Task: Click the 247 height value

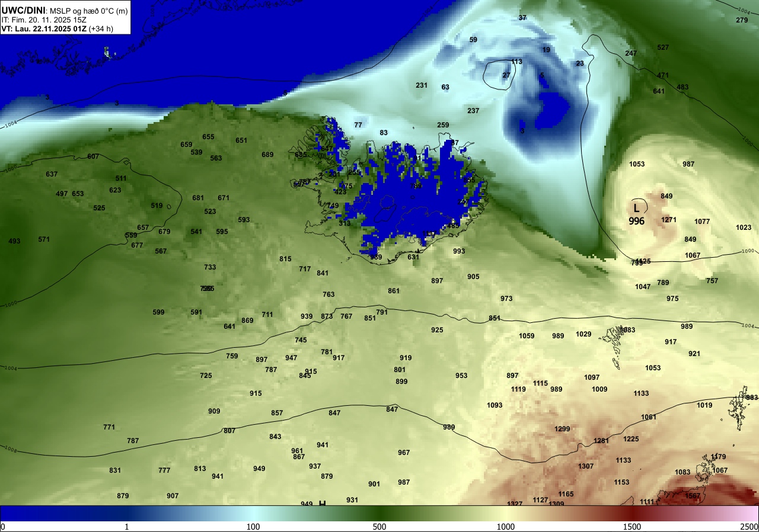Action: tap(631, 53)
